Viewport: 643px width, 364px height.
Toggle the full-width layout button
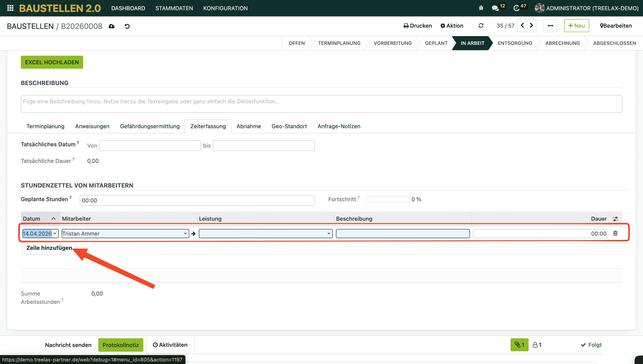[x=550, y=26]
